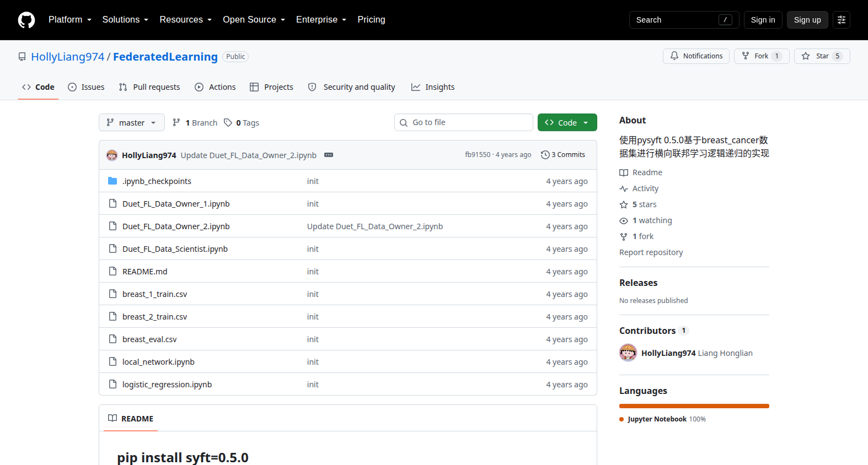Screen dimensions: 868x465
Task: Open the green Code dropdown button
Action: point(567,122)
